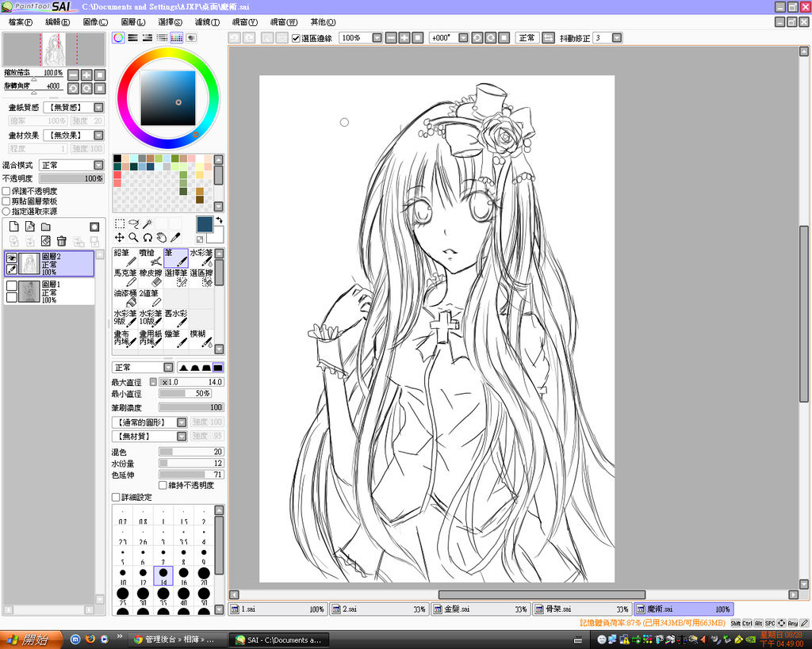Open the 濾鏡(T) menu
This screenshot has height=649, width=812.
tap(207, 21)
